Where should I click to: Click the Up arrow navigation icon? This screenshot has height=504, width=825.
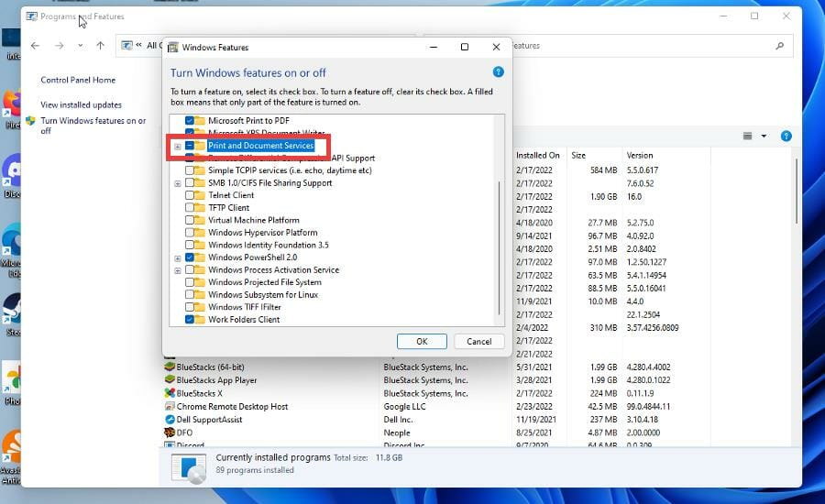(x=100, y=46)
